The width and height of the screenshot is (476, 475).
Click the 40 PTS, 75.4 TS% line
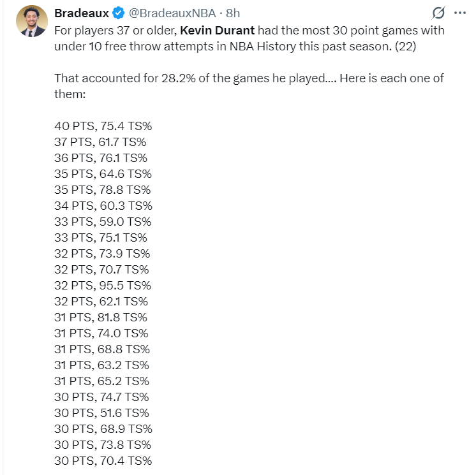103,126
